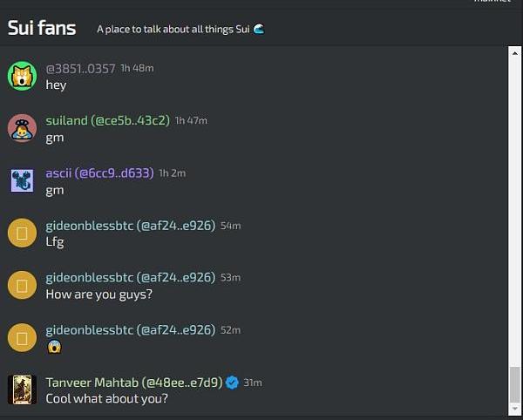This screenshot has height=420, width=523.
Task: Click scrollbar down arrow
Action: 515,409
